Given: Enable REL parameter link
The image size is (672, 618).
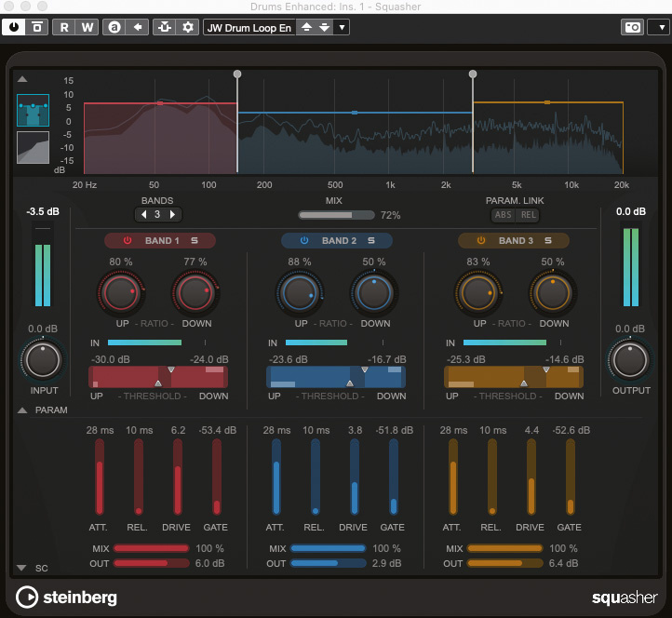Looking at the screenshot, I should click(x=528, y=215).
